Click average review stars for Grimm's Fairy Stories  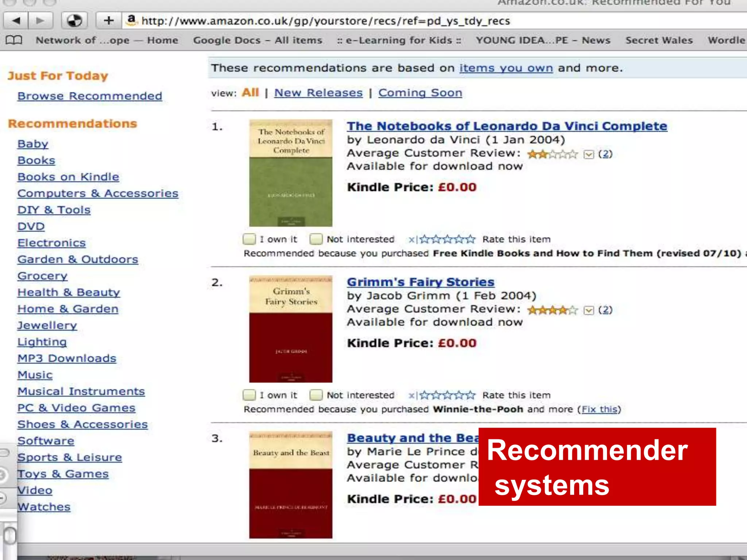[x=553, y=310]
